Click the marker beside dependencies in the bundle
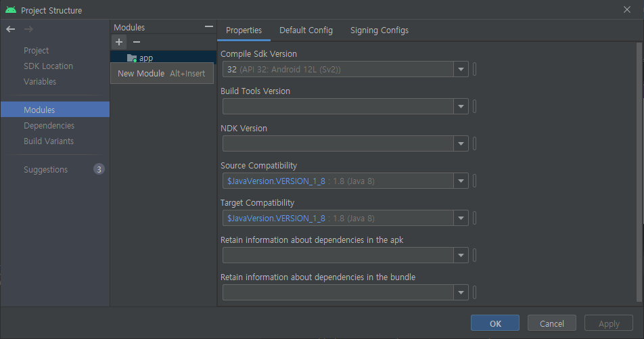Screen dimensions: 644x339 (x=474, y=292)
